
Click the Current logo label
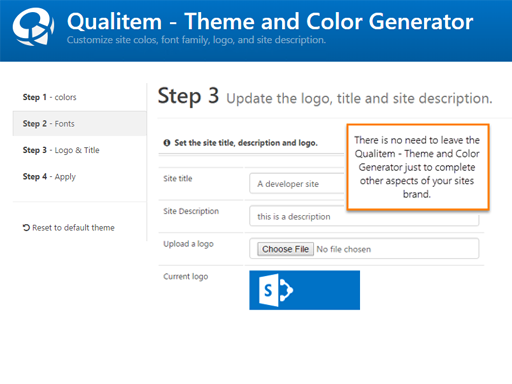tap(186, 277)
